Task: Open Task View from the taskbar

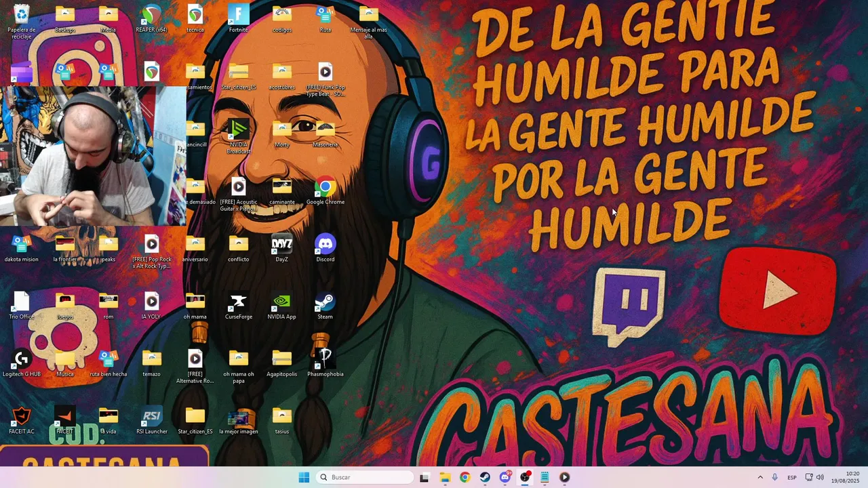Action: tap(425, 477)
